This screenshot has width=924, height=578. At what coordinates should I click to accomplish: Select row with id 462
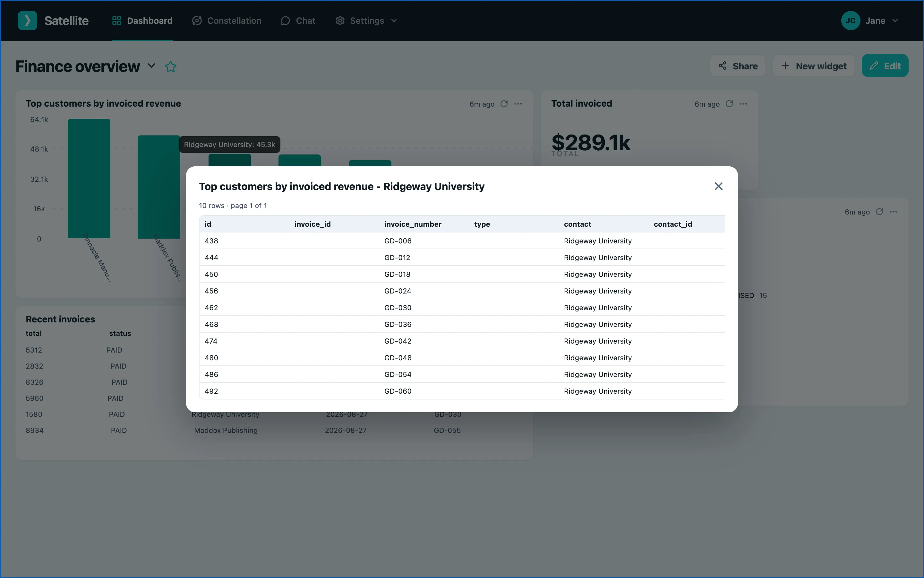462,308
